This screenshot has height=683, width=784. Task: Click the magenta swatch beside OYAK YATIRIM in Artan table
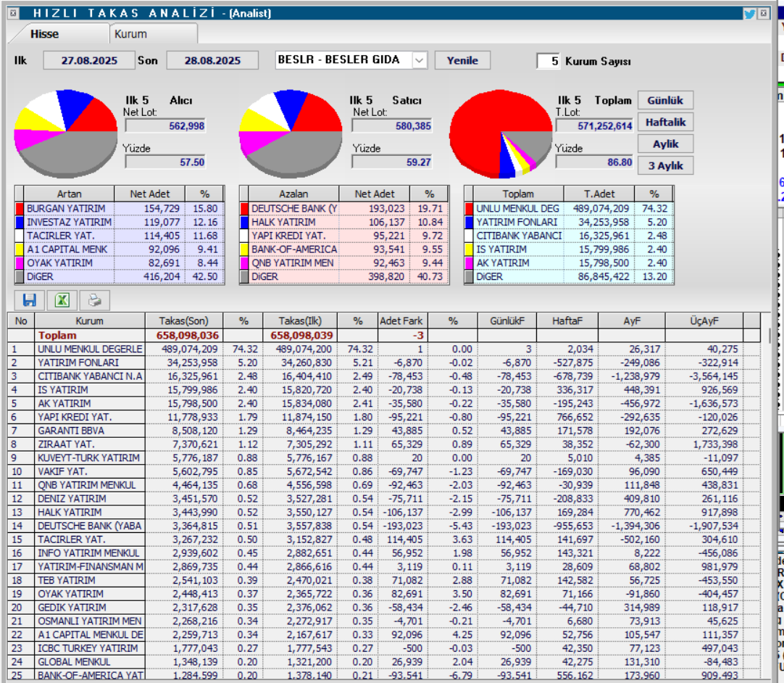tap(20, 262)
